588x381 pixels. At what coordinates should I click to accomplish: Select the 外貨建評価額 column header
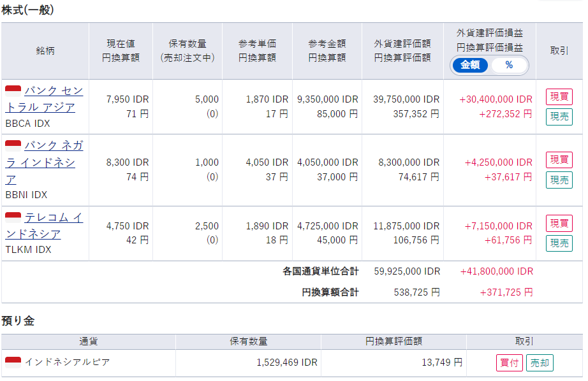pyautogui.click(x=402, y=51)
